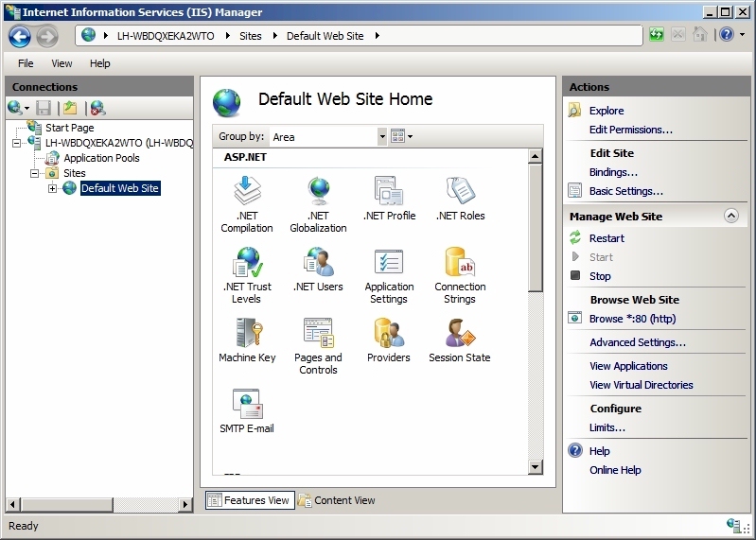Switch to Content View tab
Screen dimensions: 756x540
pos(337,500)
